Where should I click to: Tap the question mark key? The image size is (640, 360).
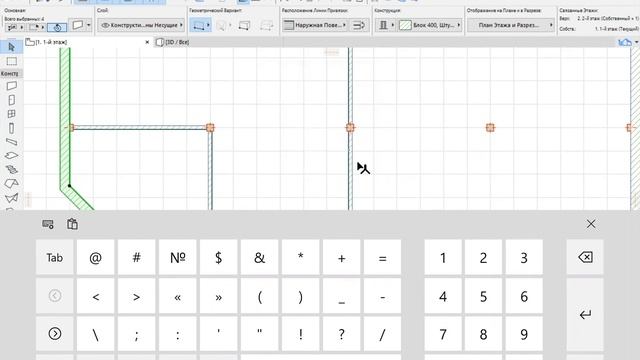click(342, 334)
